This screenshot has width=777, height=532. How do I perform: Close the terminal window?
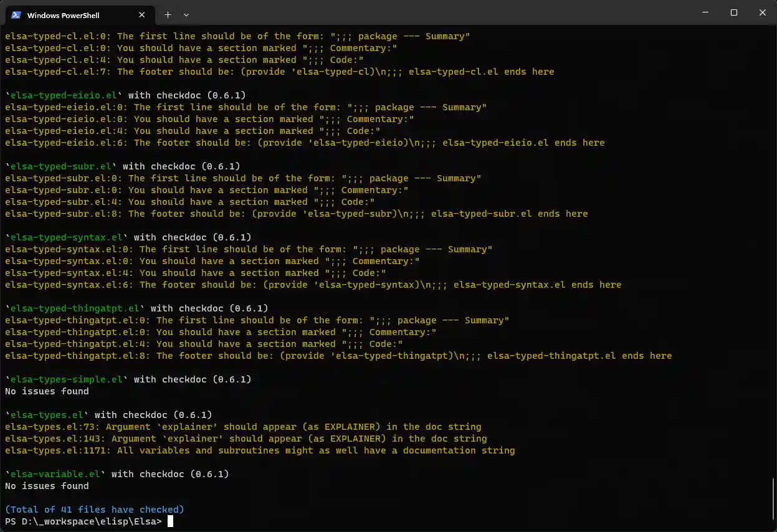pyautogui.click(x=762, y=12)
